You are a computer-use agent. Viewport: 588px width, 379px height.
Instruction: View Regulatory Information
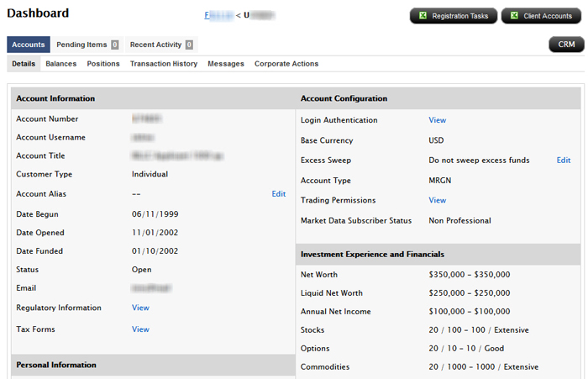pyautogui.click(x=140, y=308)
